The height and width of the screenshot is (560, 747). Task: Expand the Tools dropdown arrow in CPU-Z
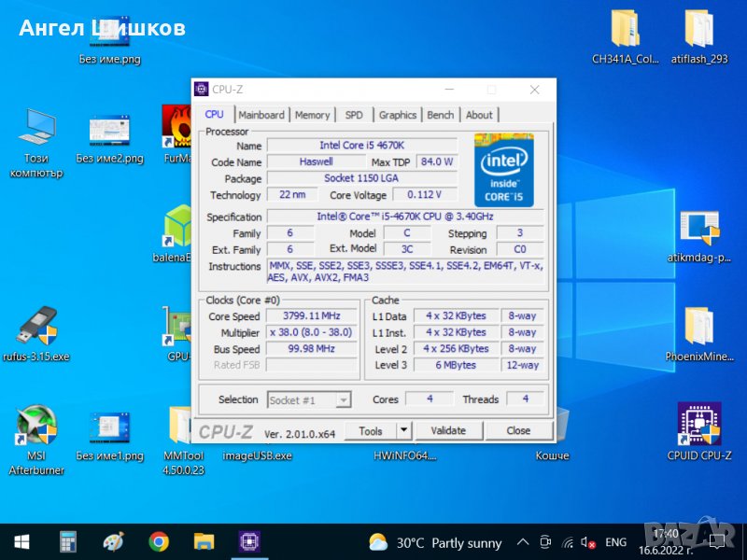point(403,430)
